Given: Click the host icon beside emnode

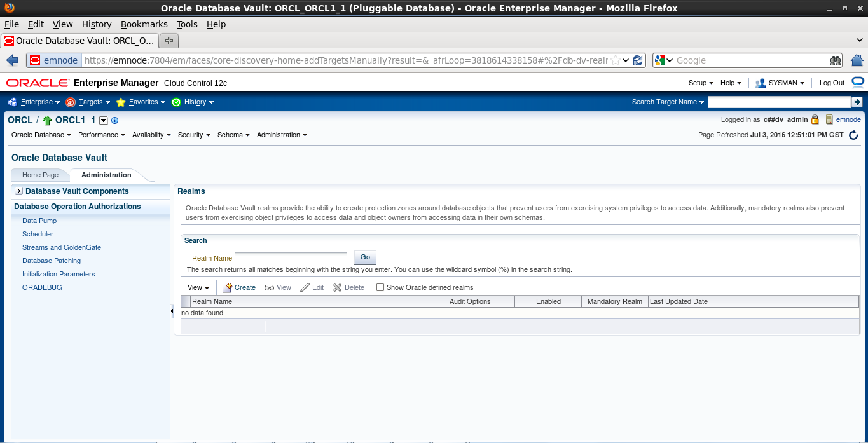Looking at the screenshot, I should click(x=829, y=119).
